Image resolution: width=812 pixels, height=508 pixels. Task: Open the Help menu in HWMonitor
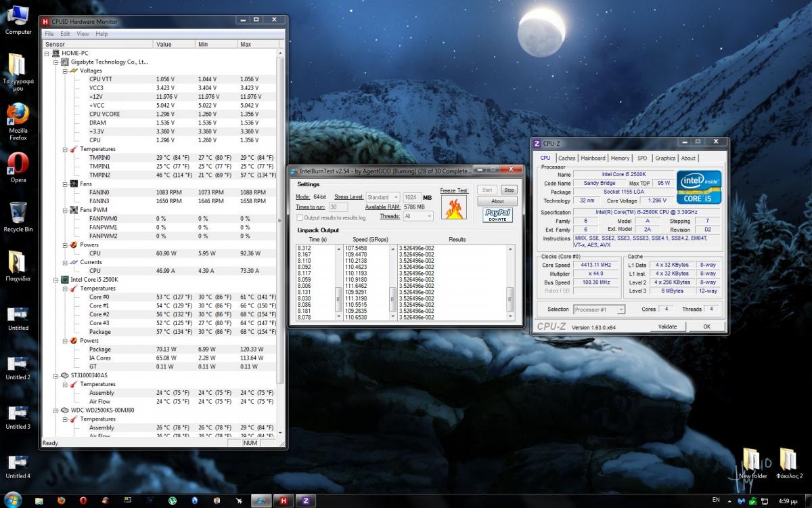pos(101,34)
